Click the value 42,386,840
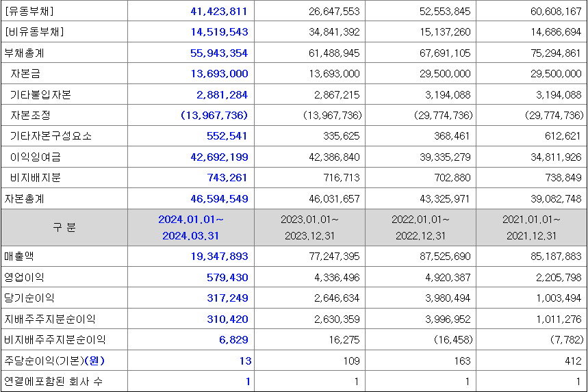Screen dimensions: 588x392 (x=334, y=157)
